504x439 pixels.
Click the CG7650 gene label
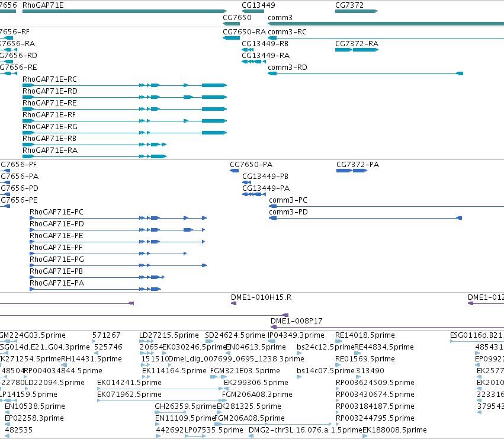pos(237,17)
